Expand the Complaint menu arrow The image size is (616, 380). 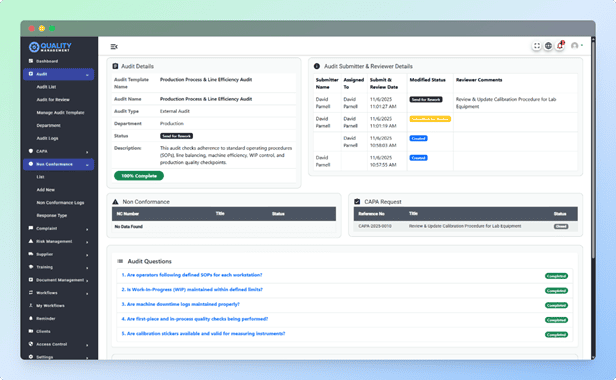tap(87, 229)
